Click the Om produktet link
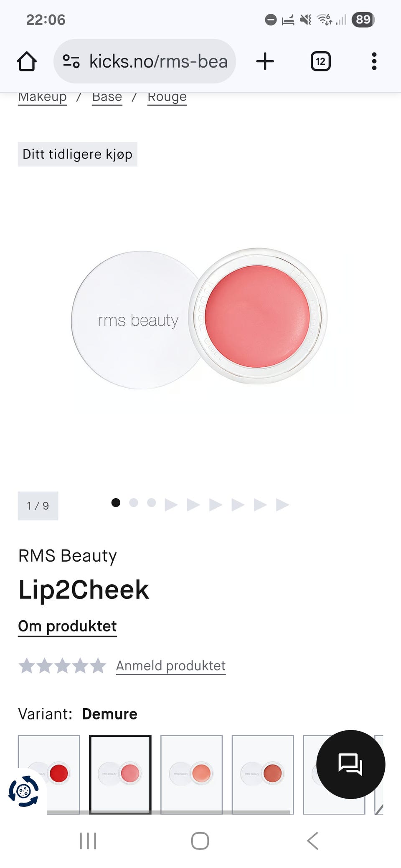 pos(67,626)
